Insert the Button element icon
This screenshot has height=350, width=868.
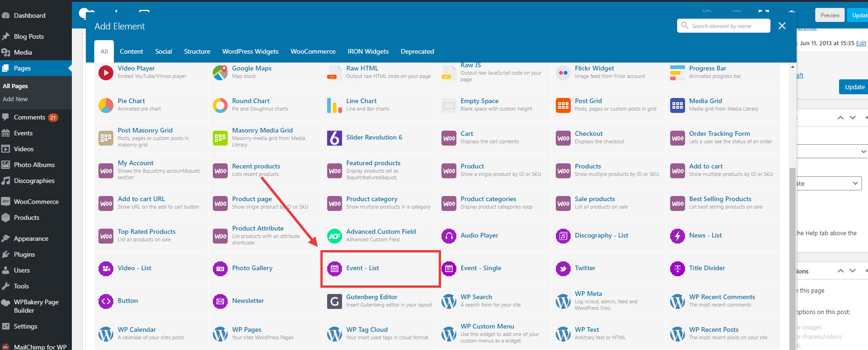[x=106, y=301]
